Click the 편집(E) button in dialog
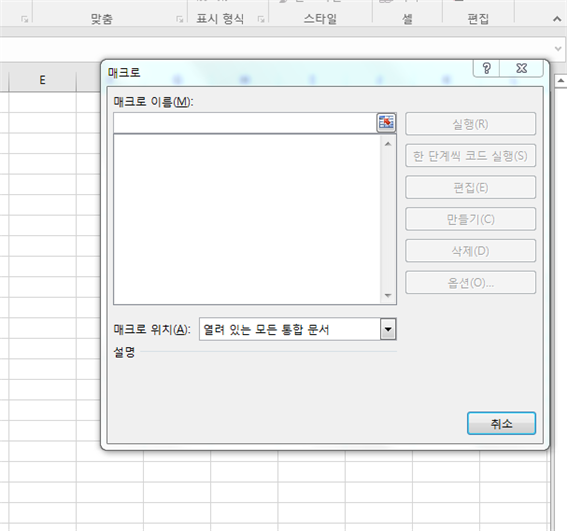Screen dimensions: 567x531 pos(470,187)
